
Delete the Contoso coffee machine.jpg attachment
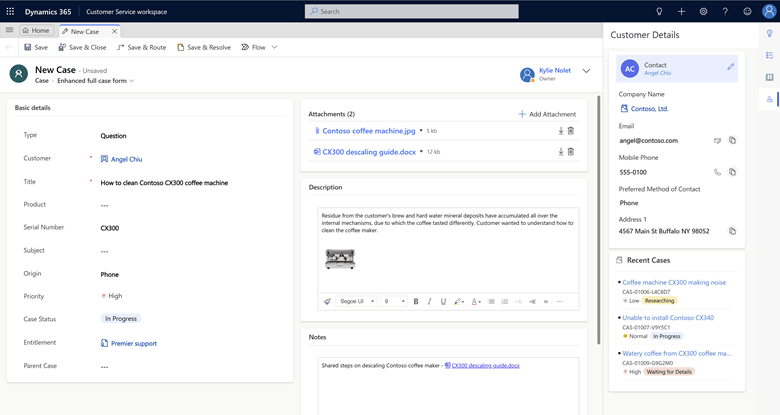click(x=571, y=131)
